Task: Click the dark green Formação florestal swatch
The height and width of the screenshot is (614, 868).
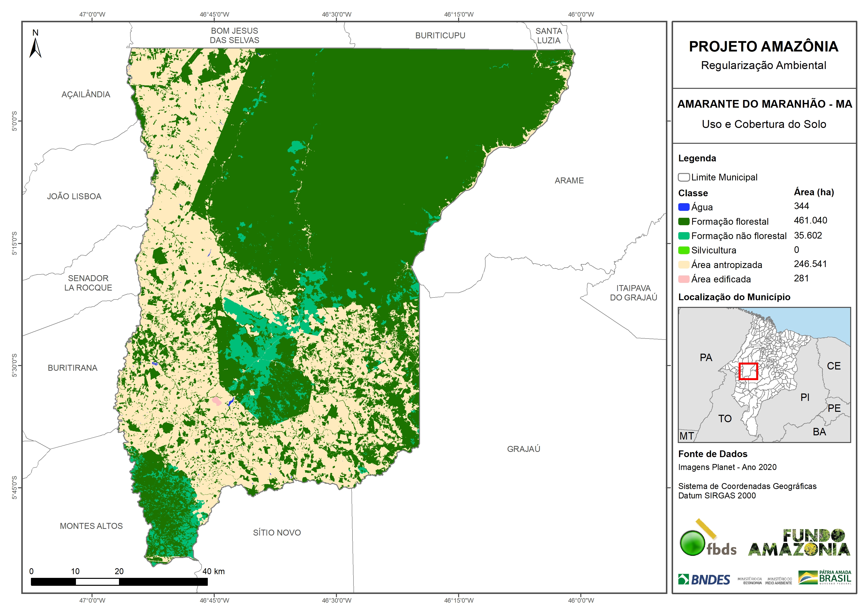Action: [x=683, y=221]
